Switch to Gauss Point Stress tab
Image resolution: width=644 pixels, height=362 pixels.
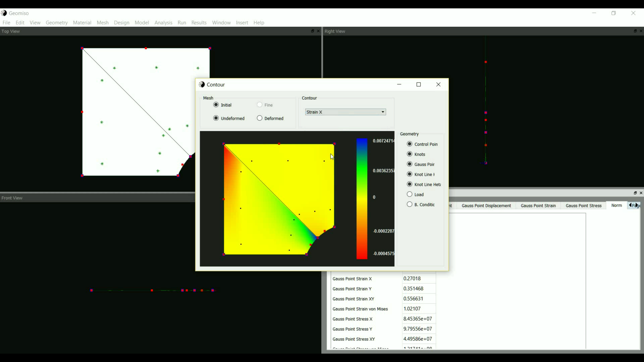(583, 206)
